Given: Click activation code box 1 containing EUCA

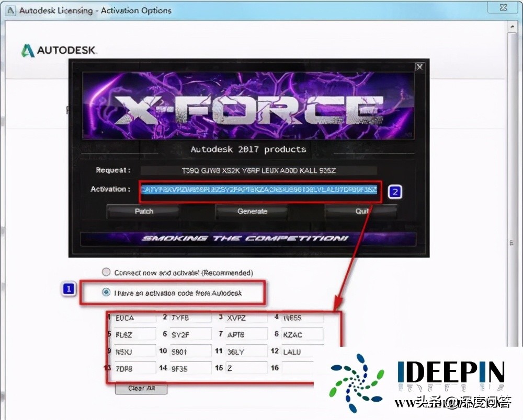Looking at the screenshot, I should tap(135, 318).
